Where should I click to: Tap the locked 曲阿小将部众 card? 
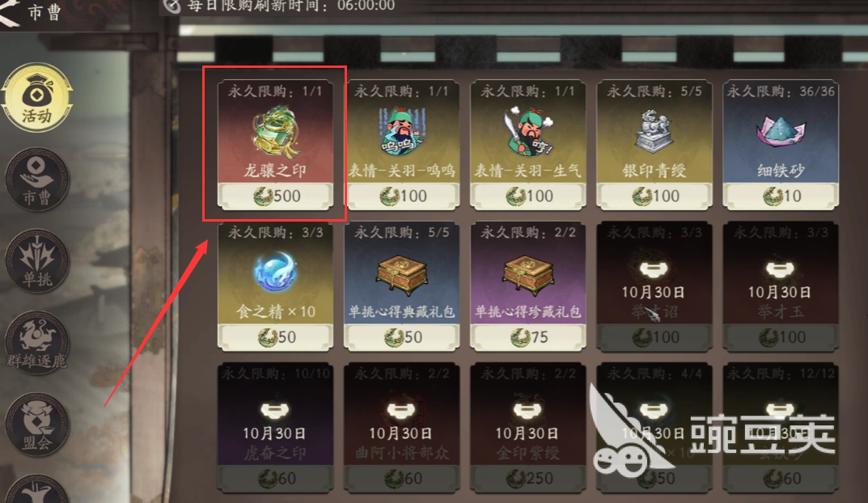[x=402, y=427]
